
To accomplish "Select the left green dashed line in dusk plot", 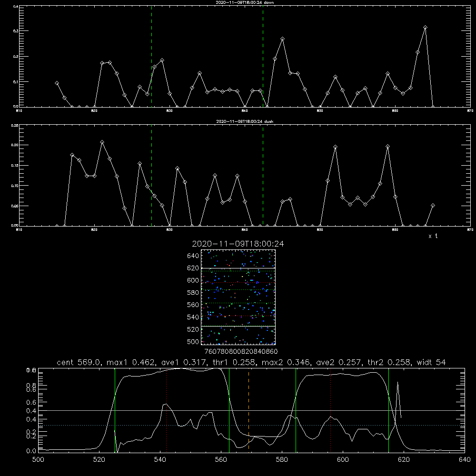I will point(151,175).
